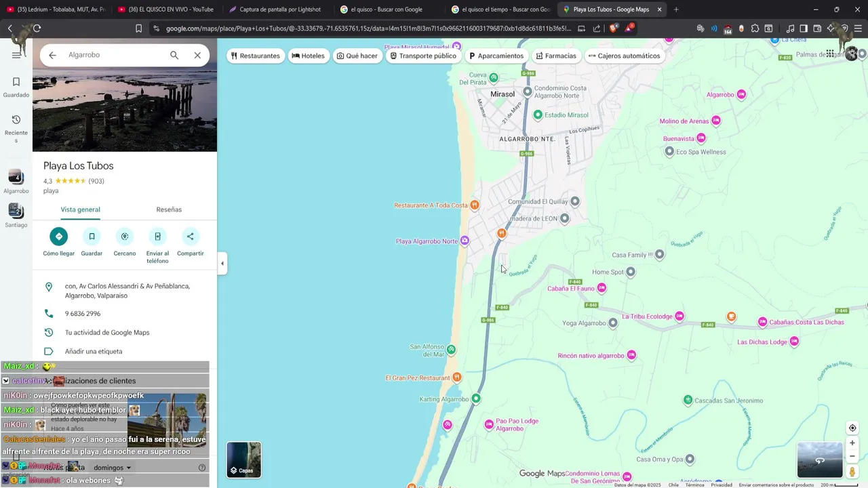The height and width of the screenshot is (488, 868).
Task: Save place with Guardar icon
Action: point(92,237)
